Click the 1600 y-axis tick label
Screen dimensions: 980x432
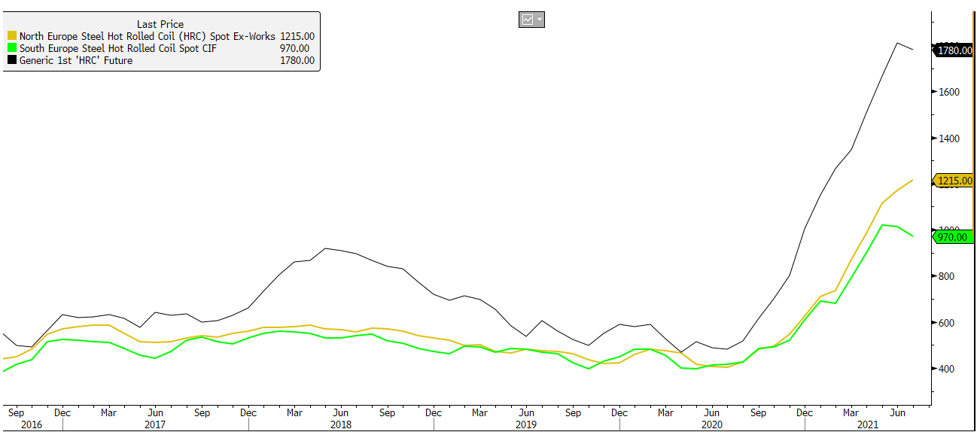pyautogui.click(x=949, y=92)
